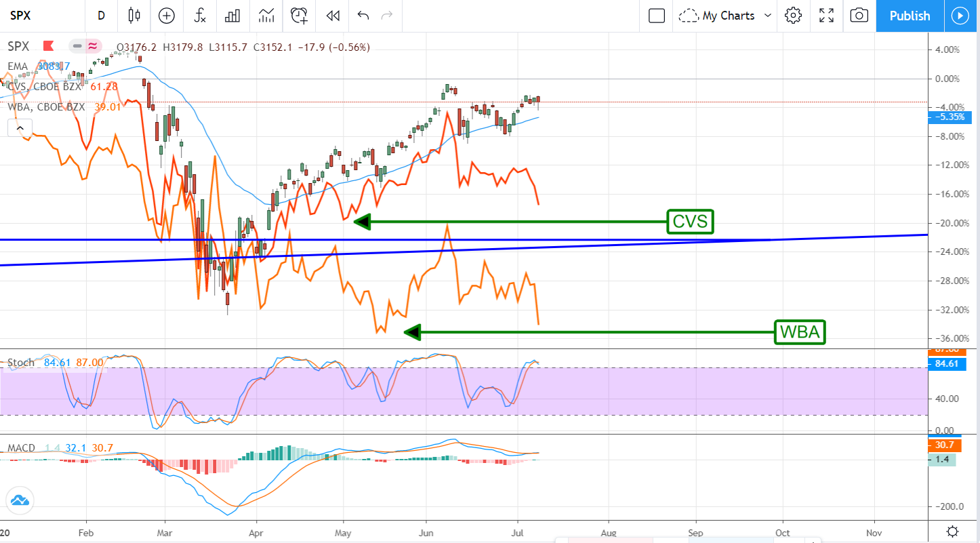The width and height of the screenshot is (980, 543).
Task: Expand the My Charts dropdown arrow
Action: (x=768, y=16)
